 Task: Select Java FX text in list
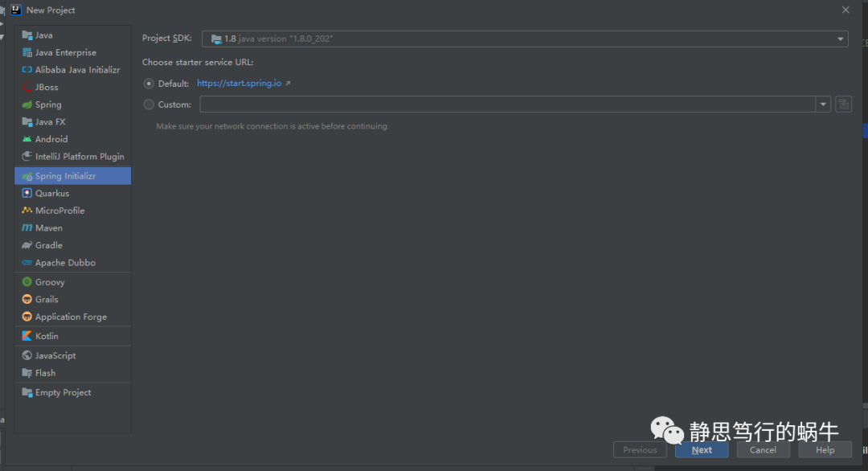pos(50,121)
